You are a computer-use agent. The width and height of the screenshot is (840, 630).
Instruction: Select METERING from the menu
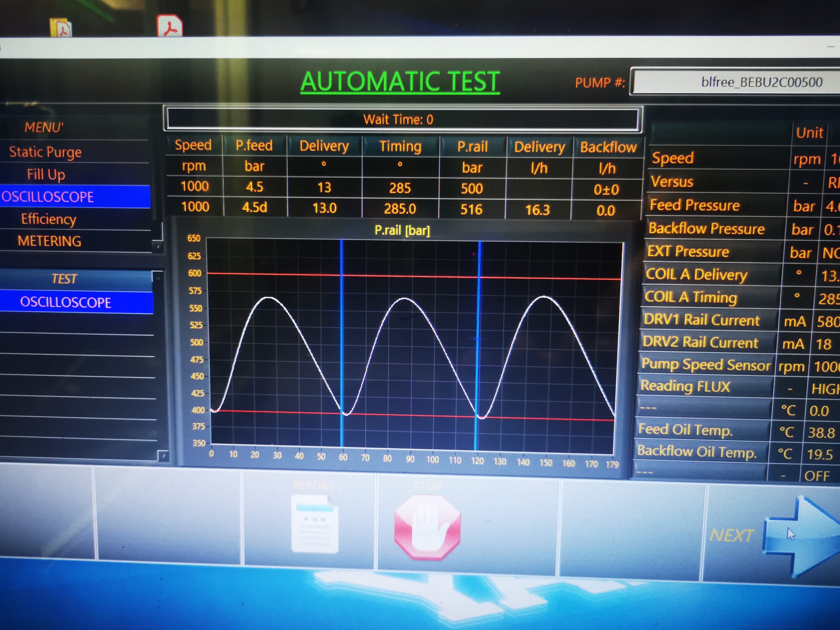point(49,241)
